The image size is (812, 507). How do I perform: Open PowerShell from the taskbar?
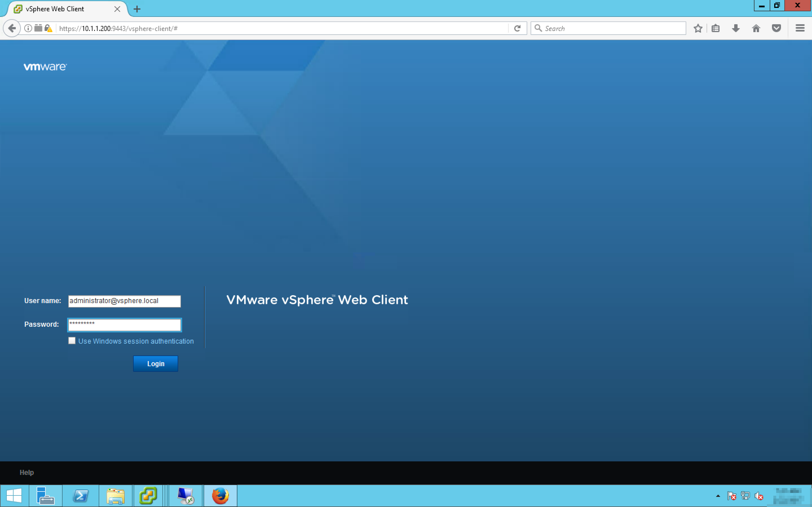tap(81, 496)
